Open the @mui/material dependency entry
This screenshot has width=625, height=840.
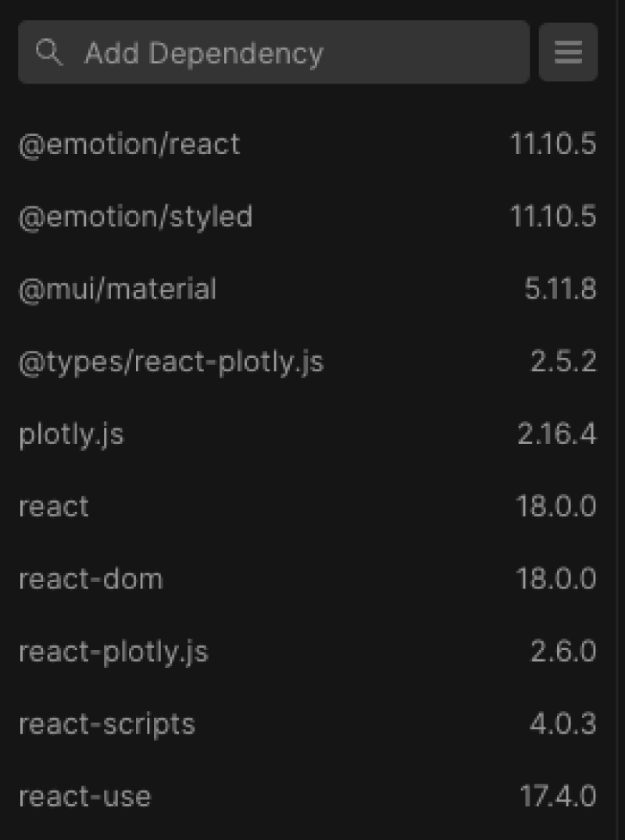point(117,289)
